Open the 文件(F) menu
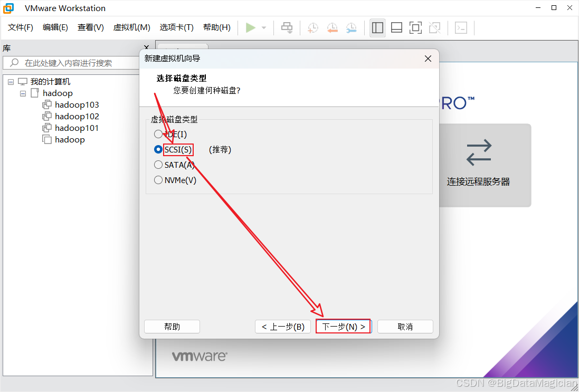The image size is (579, 392). click(20, 27)
